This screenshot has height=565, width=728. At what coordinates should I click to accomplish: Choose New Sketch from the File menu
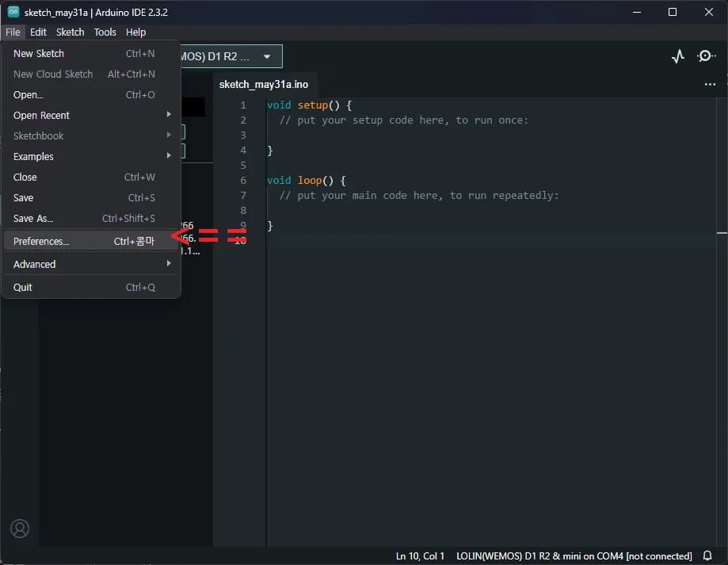point(38,53)
